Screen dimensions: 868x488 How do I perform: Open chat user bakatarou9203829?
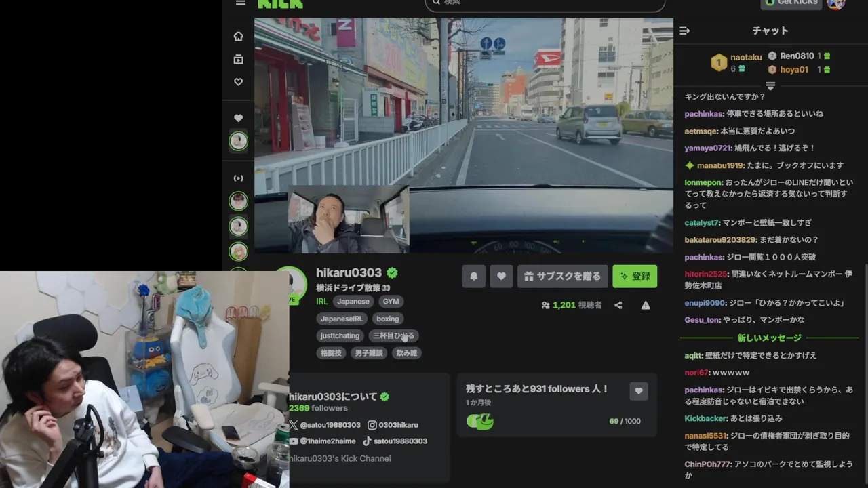click(720, 240)
